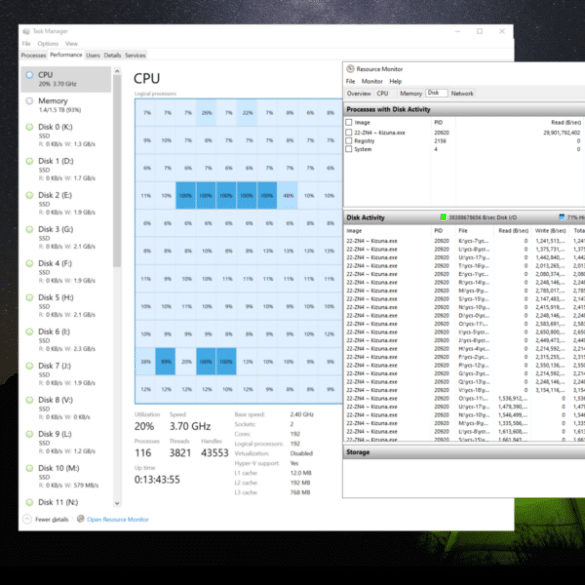Click the 99% logical processor cell
Screen dimensions: 585x585
[x=166, y=362]
